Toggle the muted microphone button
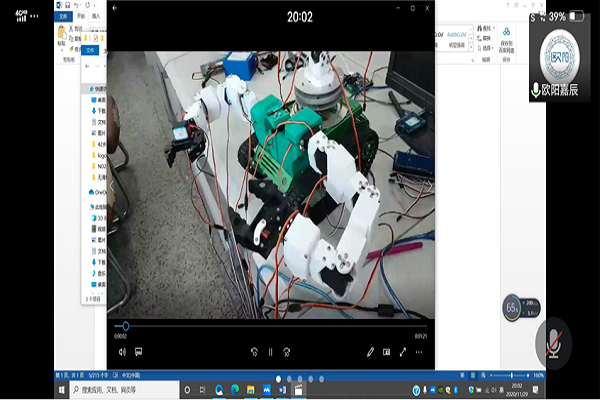Viewport: 600px width, 400px height. [x=553, y=341]
